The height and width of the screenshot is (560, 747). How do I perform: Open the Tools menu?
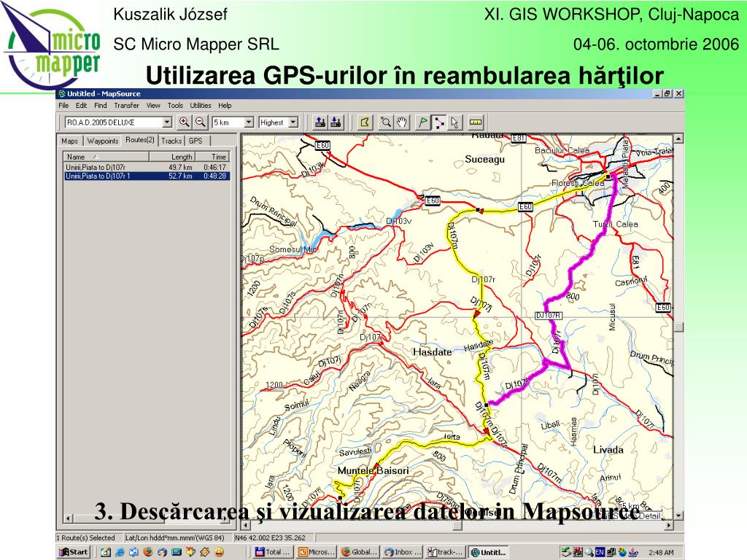175,105
